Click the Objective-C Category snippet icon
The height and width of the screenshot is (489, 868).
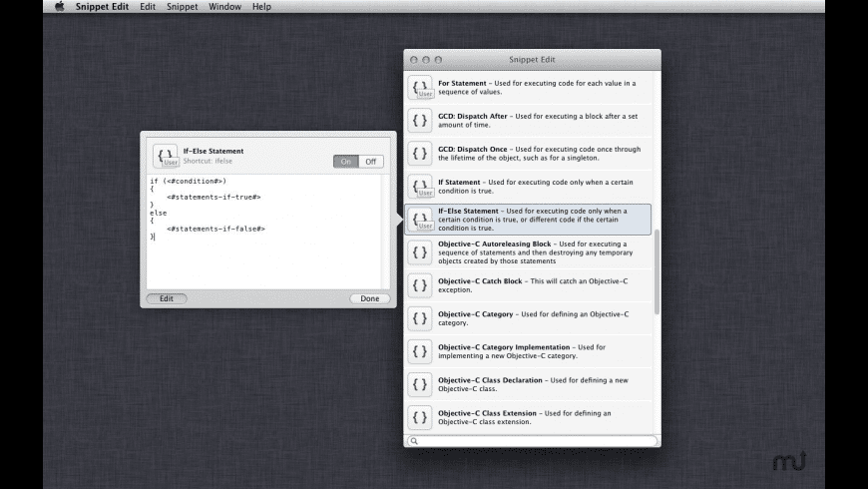[420, 318]
